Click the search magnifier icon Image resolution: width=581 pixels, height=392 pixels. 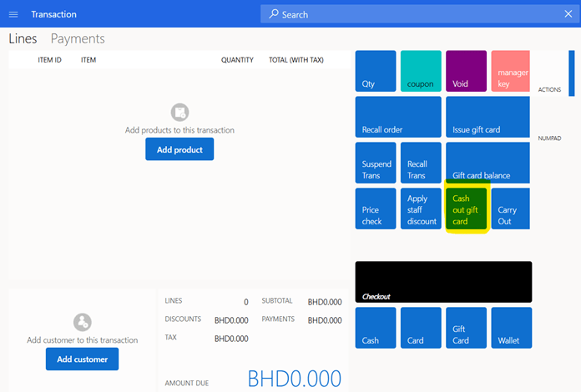273,14
